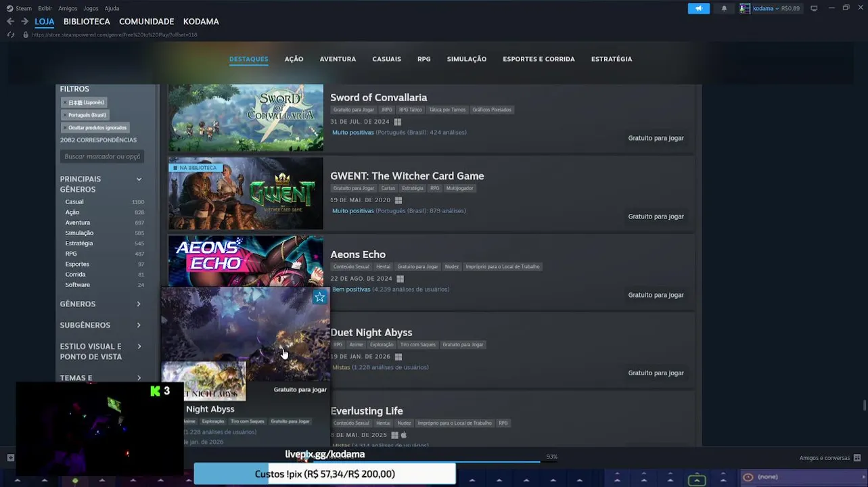868x487 pixels.
Task: Click wishlist star on Duet Night Abyss preview
Action: click(x=320, y=297)
